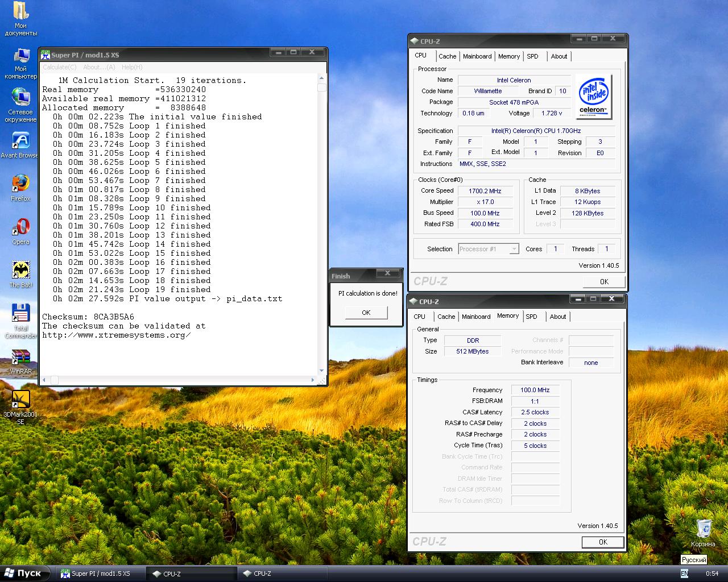Screen dimensions: 728x582
Task: Open the My Documents desktop icon
Action: [21, 19]
